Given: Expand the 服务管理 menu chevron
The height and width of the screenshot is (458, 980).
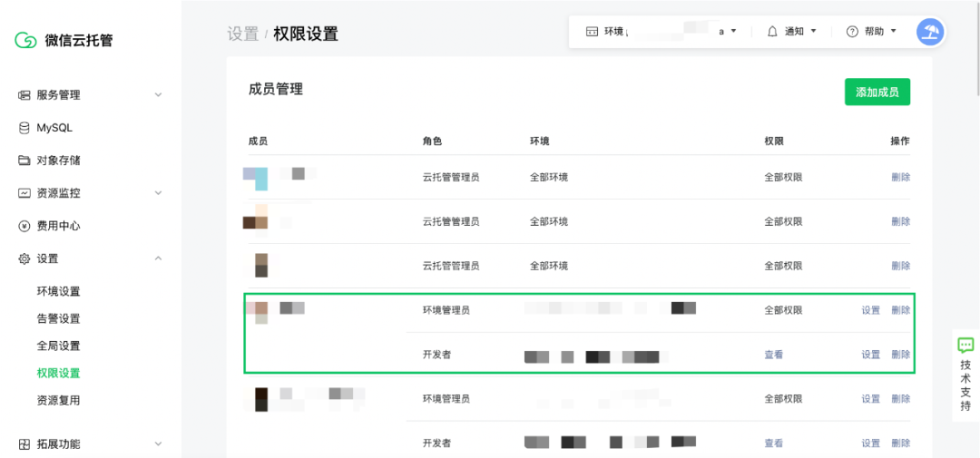Looking at the screenshot, I should click(158, 95).
